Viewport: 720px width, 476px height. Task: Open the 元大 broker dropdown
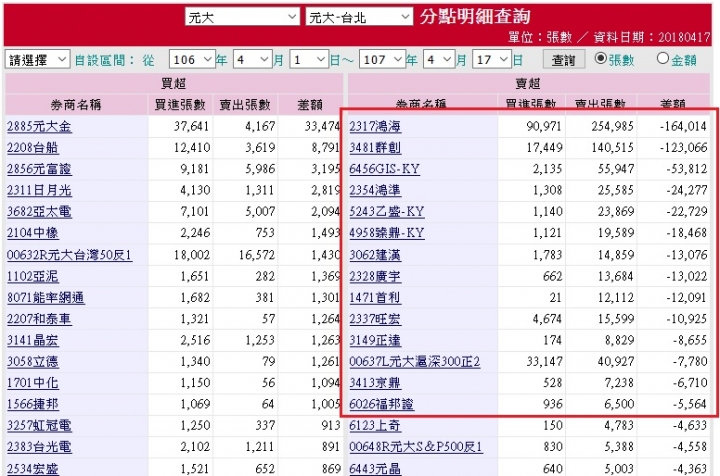(242, 17)
